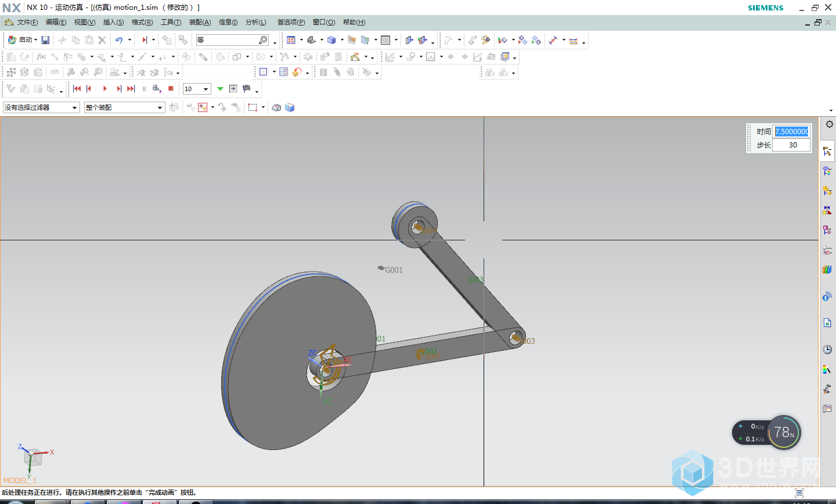Open the Motion Navigator tab in resource bar

click(827, 152)
